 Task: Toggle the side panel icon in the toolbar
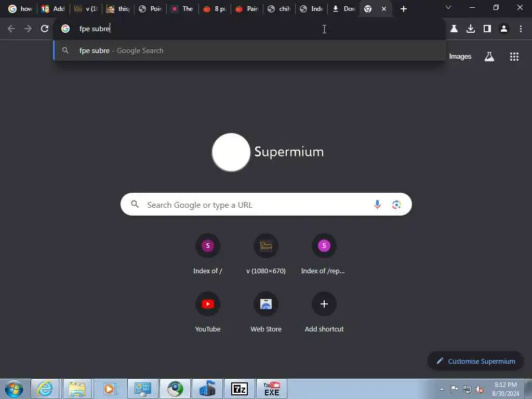(487, 29)
